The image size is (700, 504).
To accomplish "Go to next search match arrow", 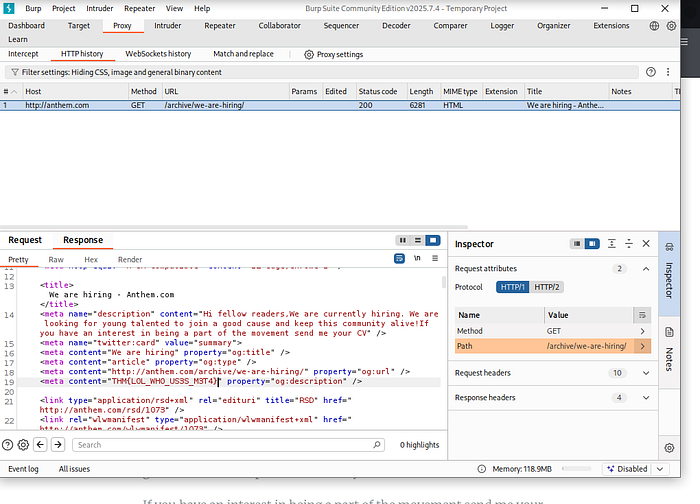I will click(x=58, y=445).
